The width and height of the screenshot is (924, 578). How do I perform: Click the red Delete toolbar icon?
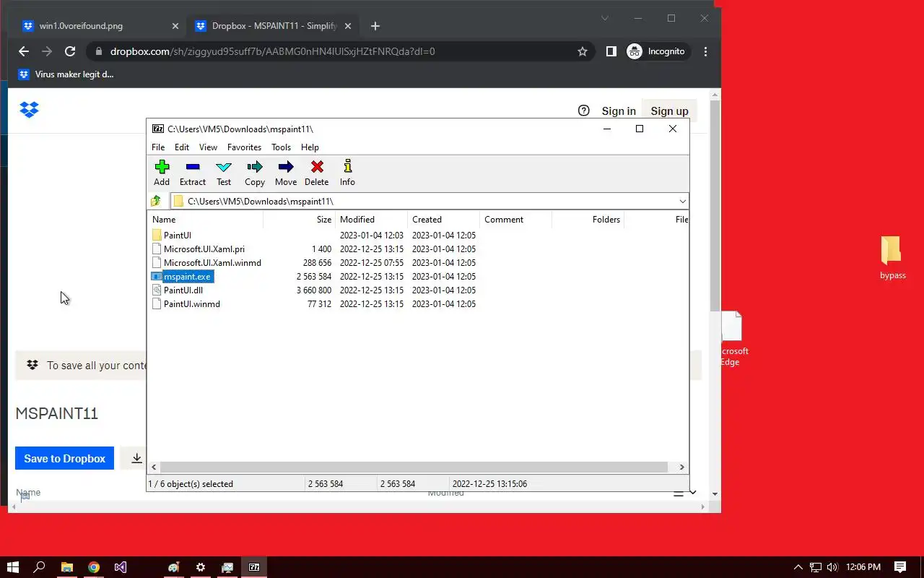click(316, 173)
